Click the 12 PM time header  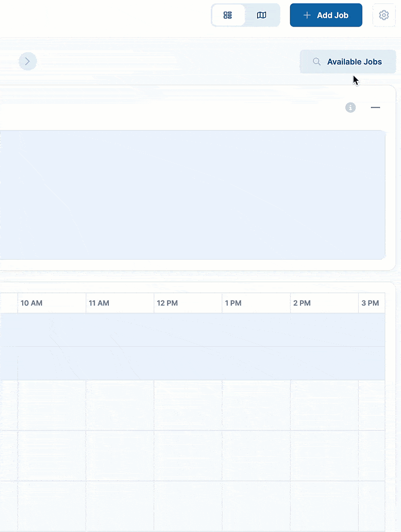(x=188, y=303)
